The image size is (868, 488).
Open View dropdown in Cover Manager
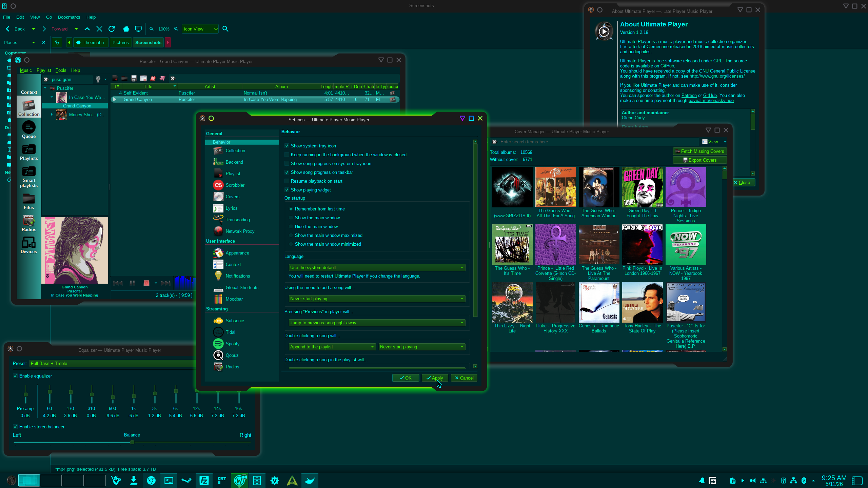(x=714, y=142)
